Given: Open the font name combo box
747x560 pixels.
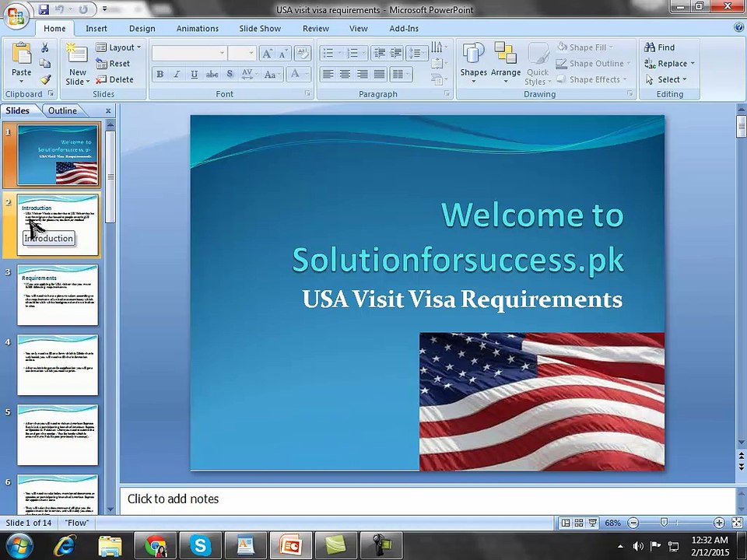Looking at the screenshot, I should [x=189, y=53].
